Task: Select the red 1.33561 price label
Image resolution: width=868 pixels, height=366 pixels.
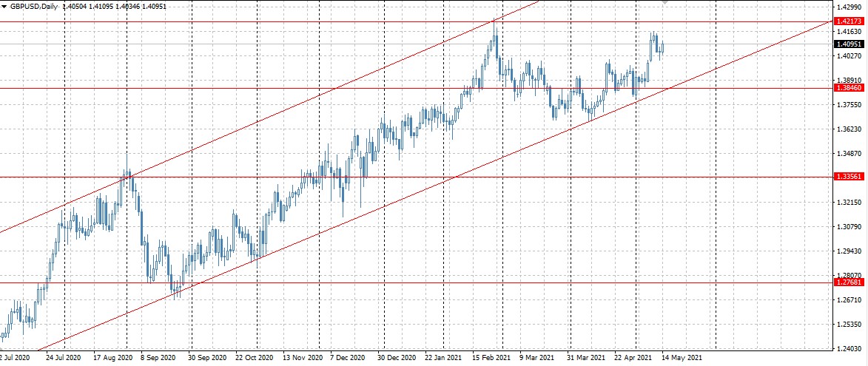Action: pyautogui.click(x=850, y=177)
